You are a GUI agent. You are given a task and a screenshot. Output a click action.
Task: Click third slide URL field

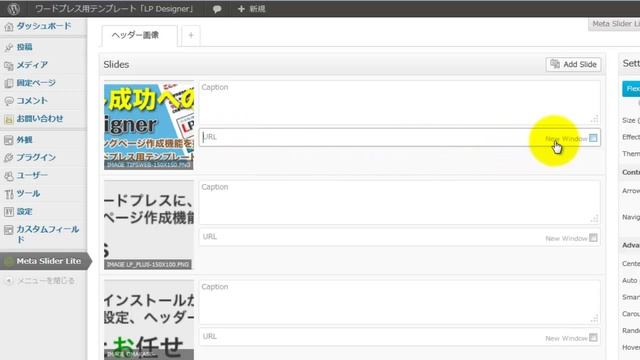[400, 337]
